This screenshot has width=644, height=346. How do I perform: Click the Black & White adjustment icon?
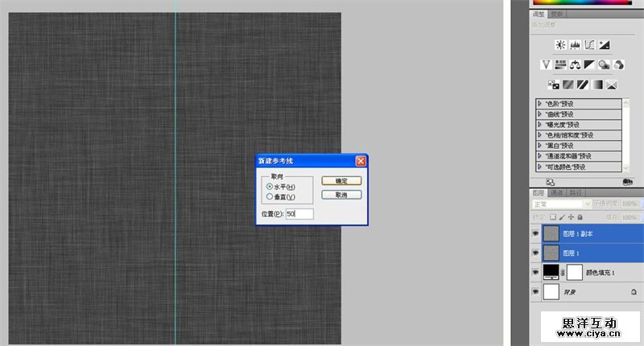(589, 64)
